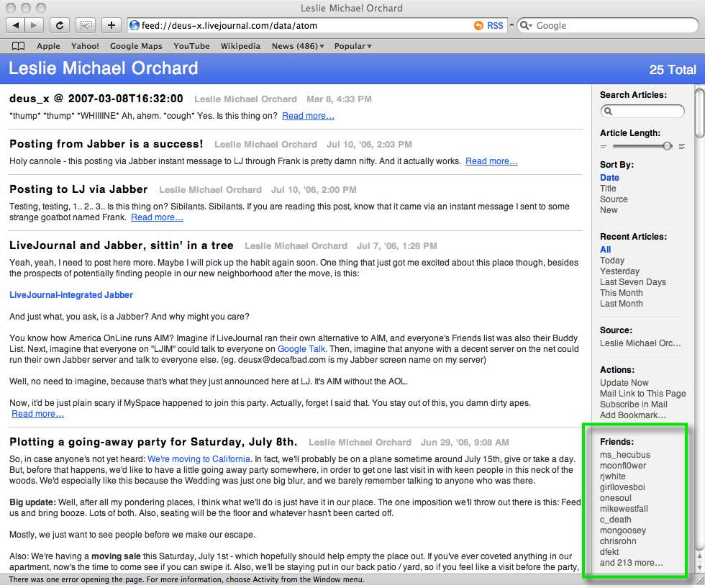Click short article length icon

604,146
